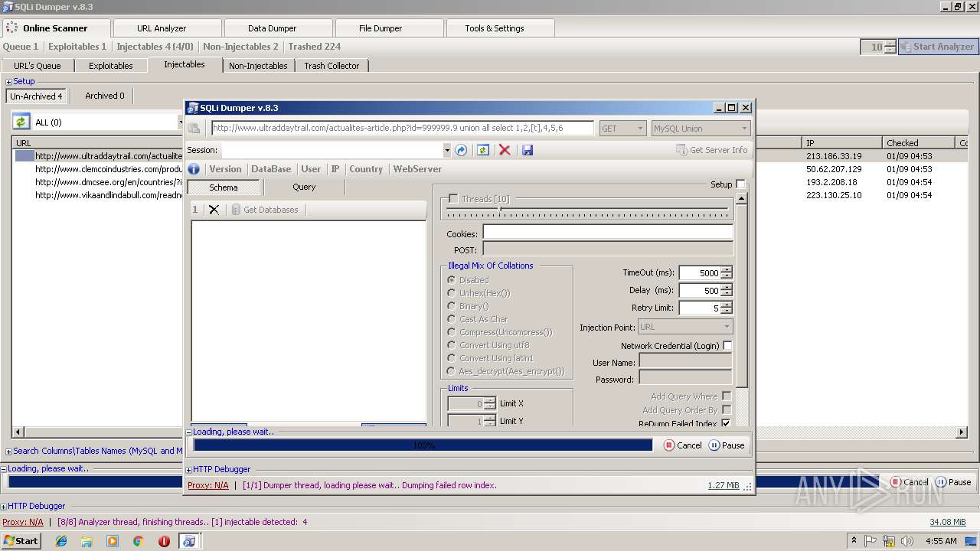Select the Unhex(Hex()) collation radio option
The image size is (980, 551).
[x=479, y=293]
